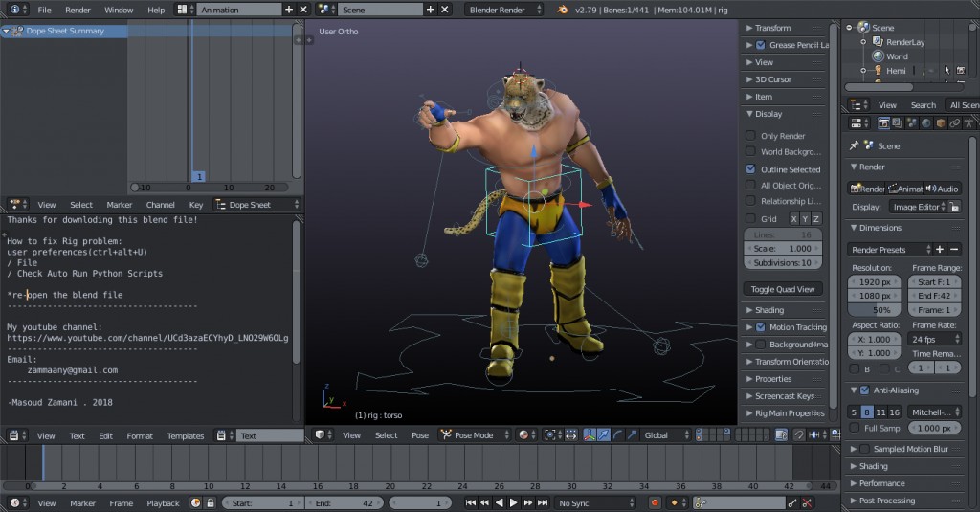This screenshot has width=980, height=512.
Task: Open the viewport shading sphere menu
Action: click(527, 435)
